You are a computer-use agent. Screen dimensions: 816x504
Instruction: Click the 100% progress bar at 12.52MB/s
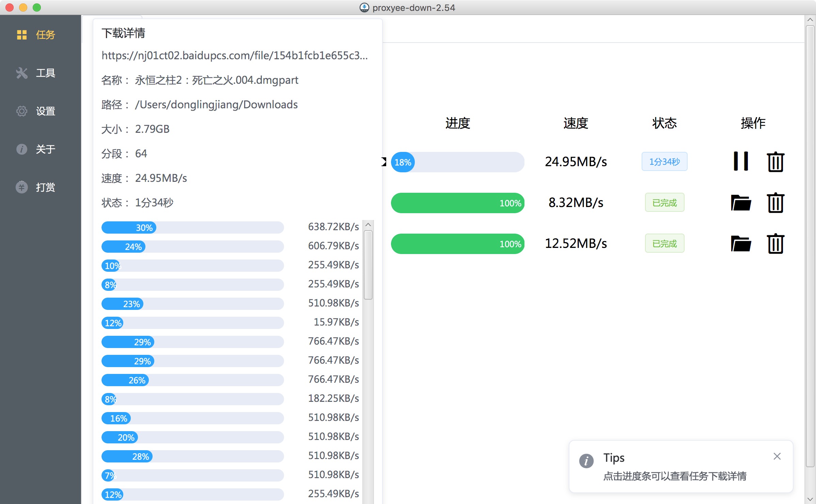[457, 244]
